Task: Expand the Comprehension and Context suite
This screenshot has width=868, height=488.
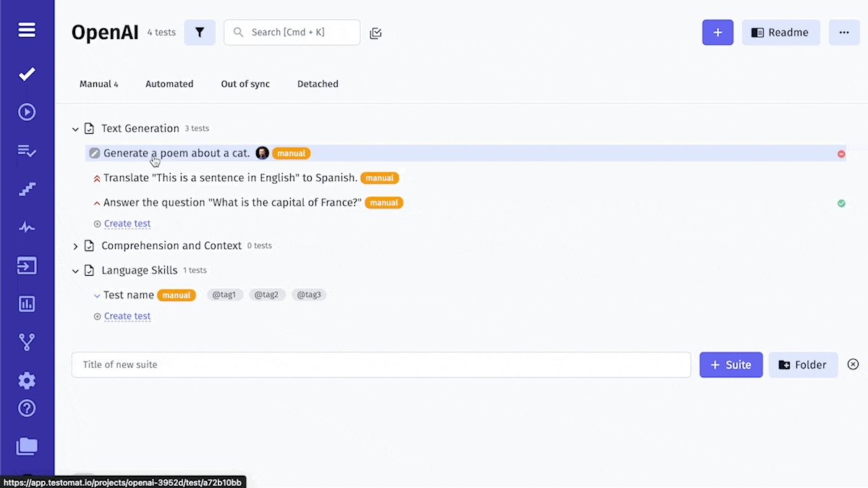Action: point(75,246)
